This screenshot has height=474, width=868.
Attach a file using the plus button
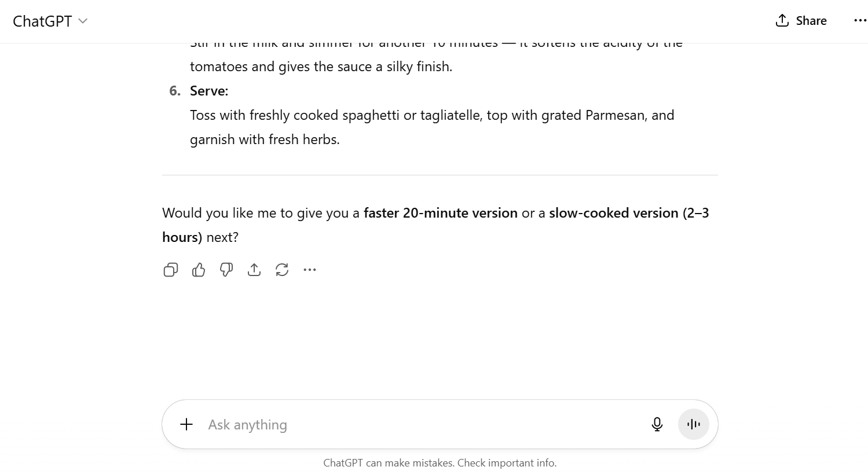(186, 424)
